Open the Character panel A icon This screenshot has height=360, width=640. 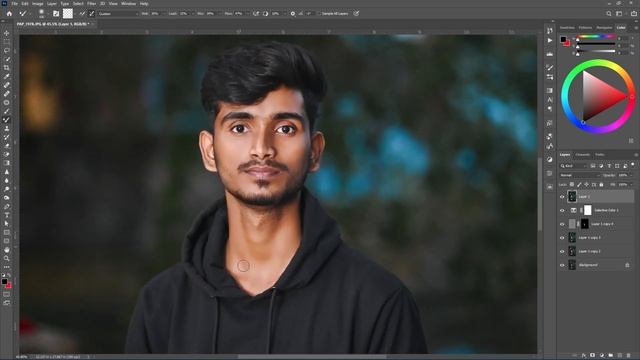550,99
